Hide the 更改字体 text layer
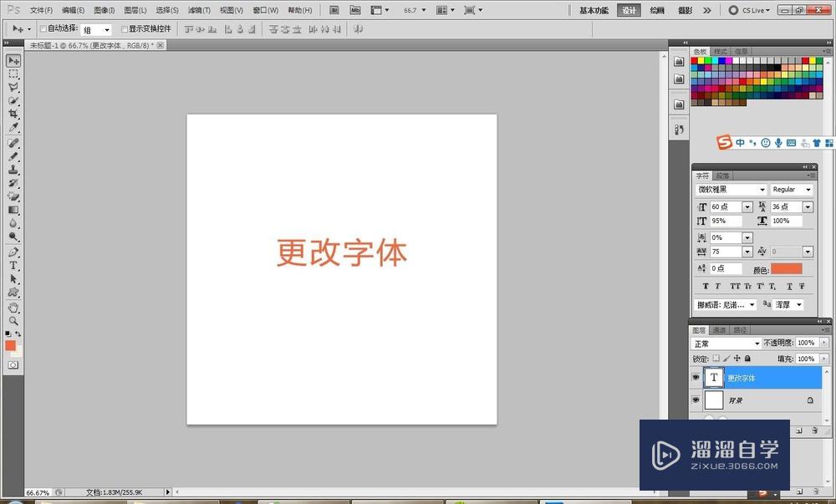836x504 pixels. click(x=696, y=377)
